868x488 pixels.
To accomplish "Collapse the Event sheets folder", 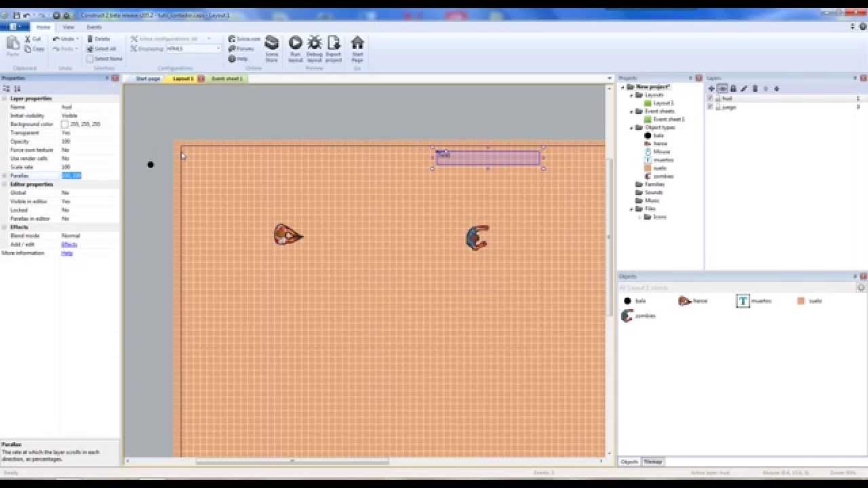I will tap(631, 111).
